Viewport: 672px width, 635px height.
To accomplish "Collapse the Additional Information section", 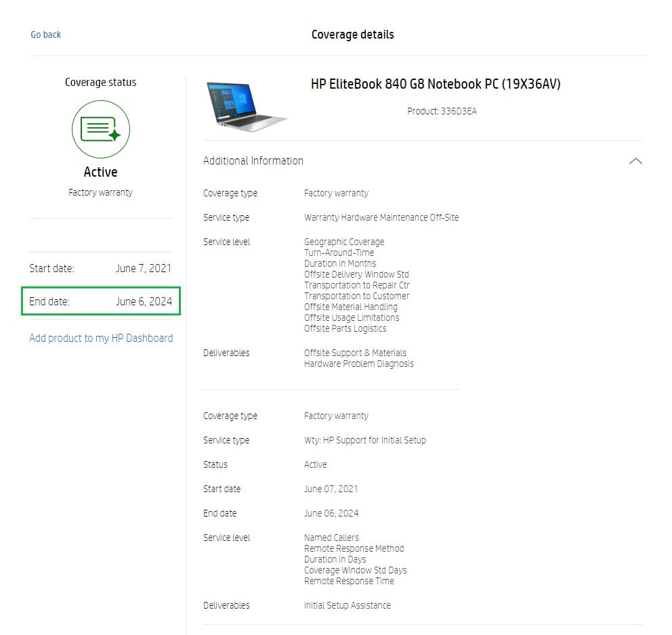I will [635, 161].
